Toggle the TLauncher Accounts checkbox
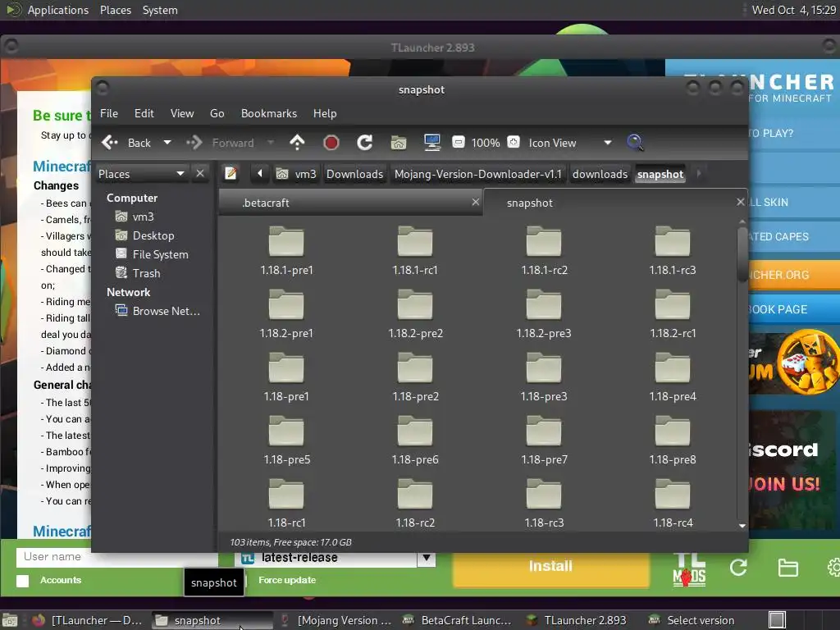The height and width of the screenshot is (630, 840). 22,581
